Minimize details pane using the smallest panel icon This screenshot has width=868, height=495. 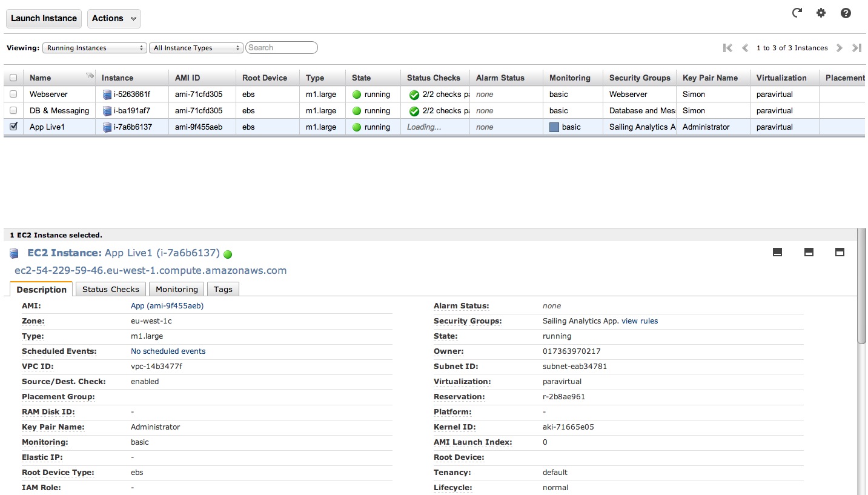click(778, 253)
